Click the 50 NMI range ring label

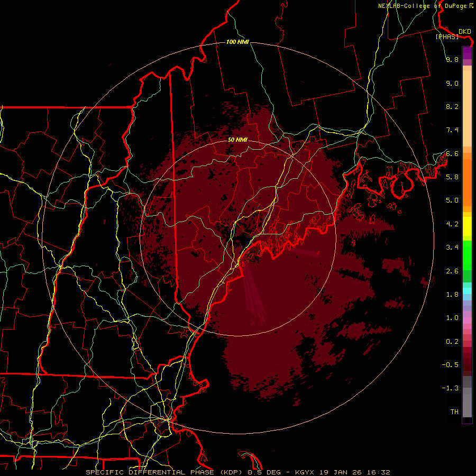pos(237,140)
